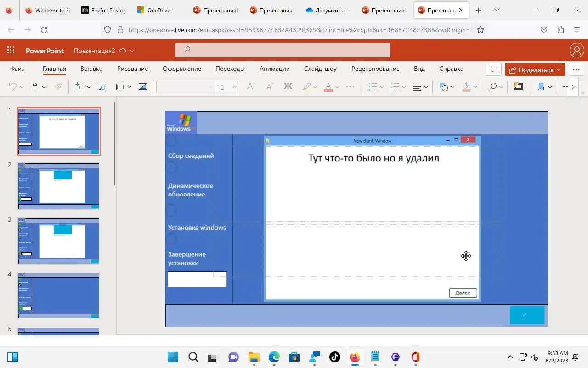Viewport: 588px width, 368px height.
Task: Click the slide title text Тут что-то было
Action: point(373,158)
